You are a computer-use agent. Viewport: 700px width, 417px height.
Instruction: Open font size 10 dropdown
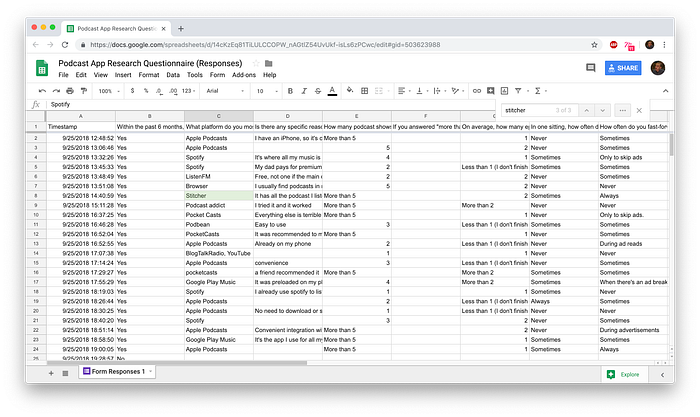267,91
